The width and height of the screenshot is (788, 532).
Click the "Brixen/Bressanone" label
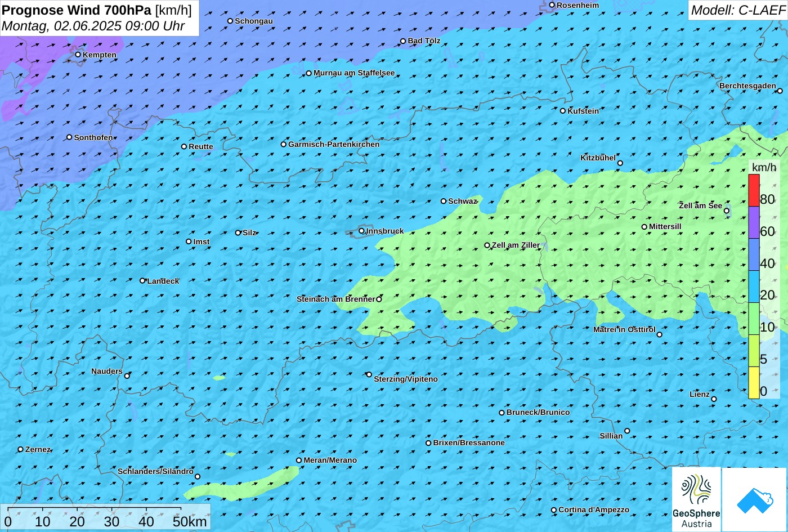(469, 442)
